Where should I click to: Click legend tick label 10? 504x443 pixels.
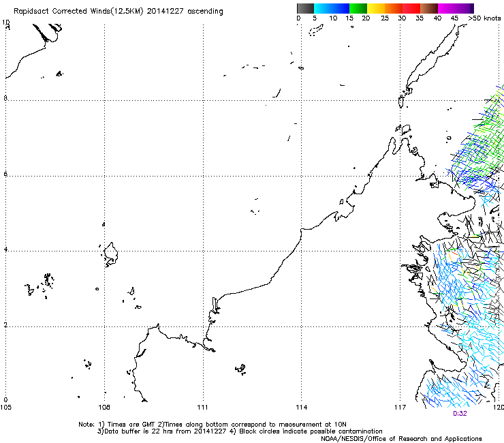[x=333, y=18]
